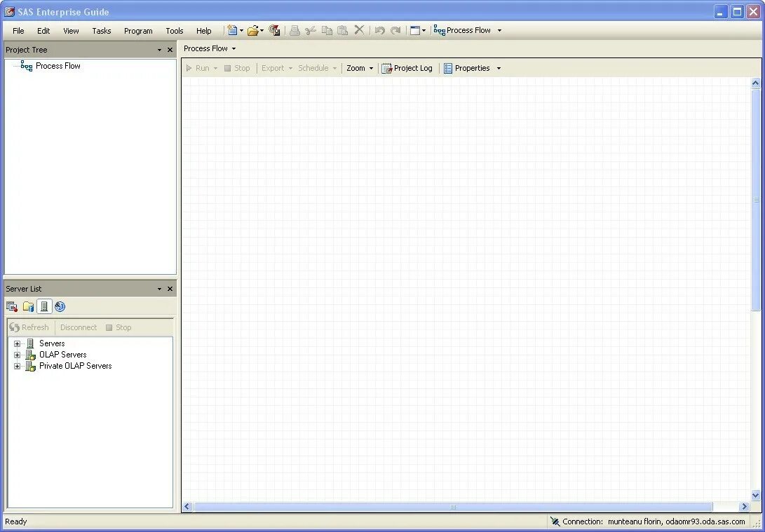
Task: Expand the arrow beside the Open folder icon
Action: 262,31
